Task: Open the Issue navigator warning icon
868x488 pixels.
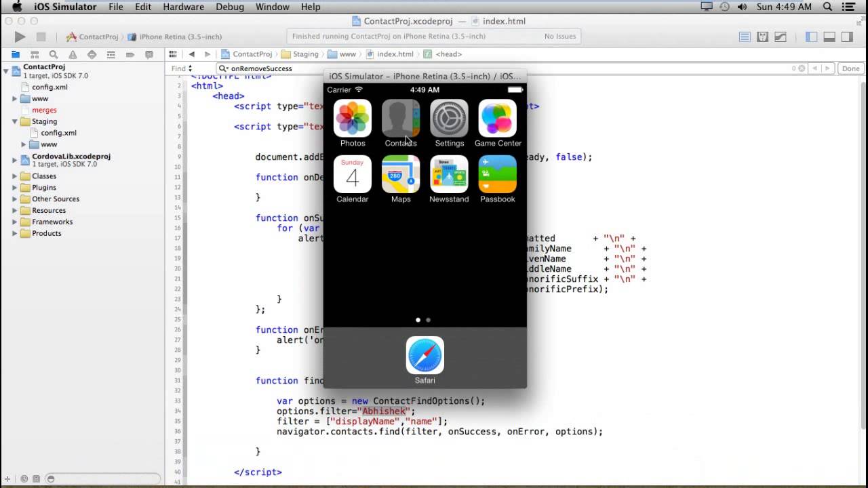Action: pyautogui.click(x=73, y=54)
